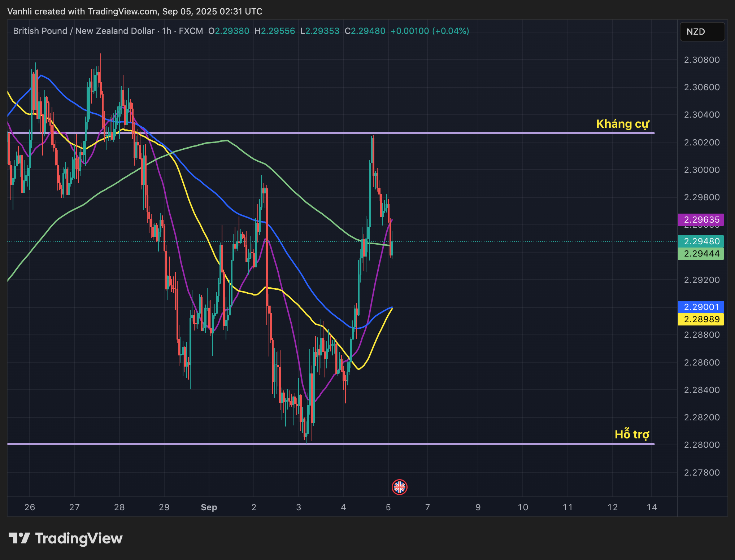Click the 'Vanhli created with TradingView.com' caption
This screenshot has width=735, height=560.
(x=82, y=12)
